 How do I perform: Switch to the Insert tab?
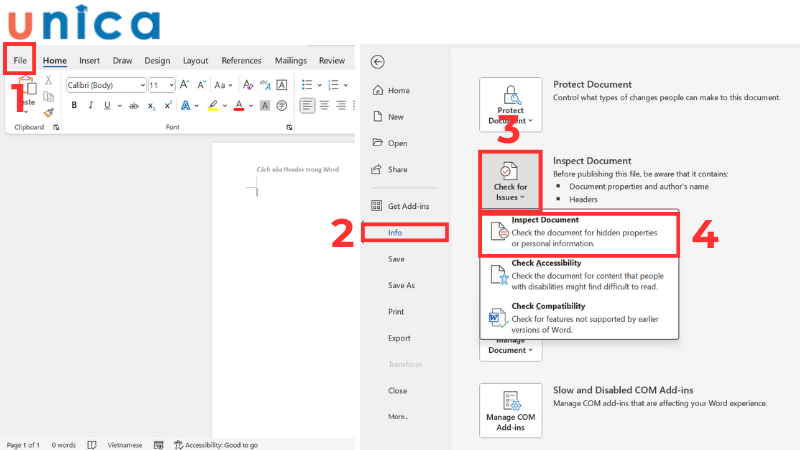89,60
